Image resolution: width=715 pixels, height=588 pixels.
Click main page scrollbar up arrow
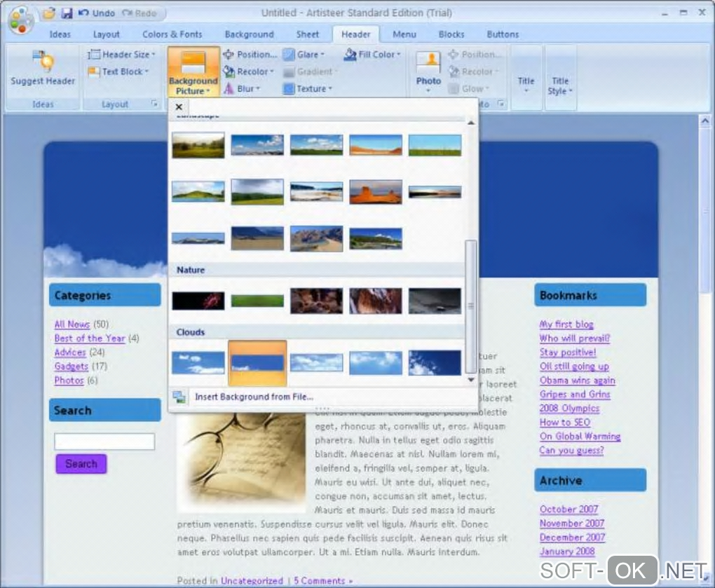705,121
